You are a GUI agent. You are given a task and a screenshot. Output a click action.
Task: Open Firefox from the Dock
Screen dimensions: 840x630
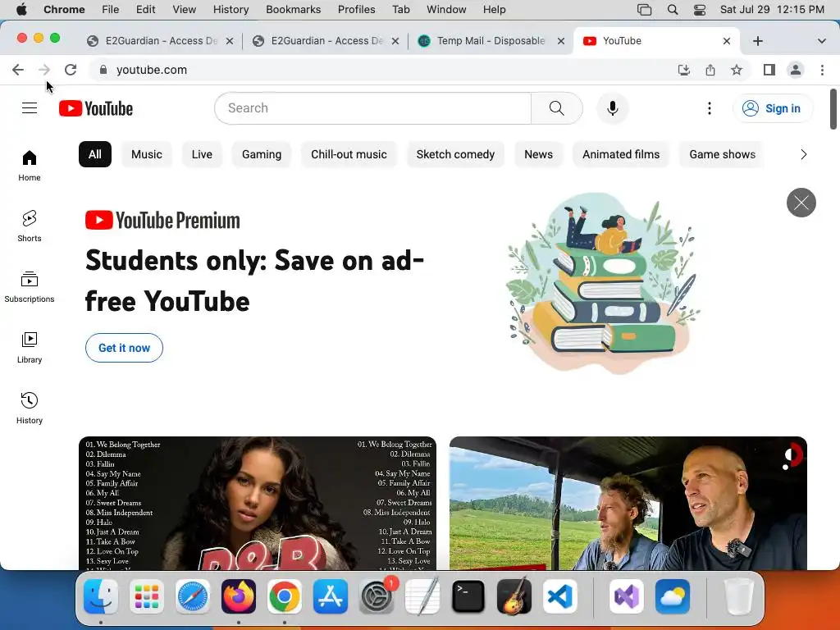[x=239, y=596]
